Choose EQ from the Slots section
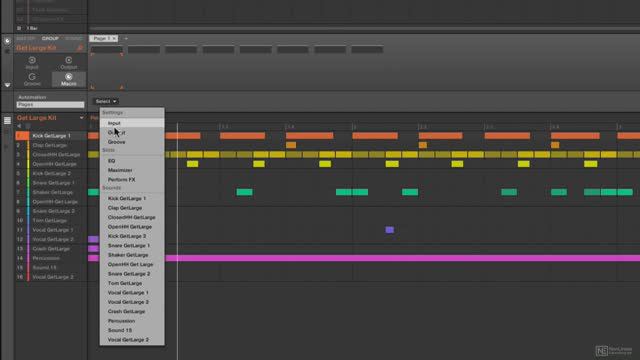 [132, 161]
